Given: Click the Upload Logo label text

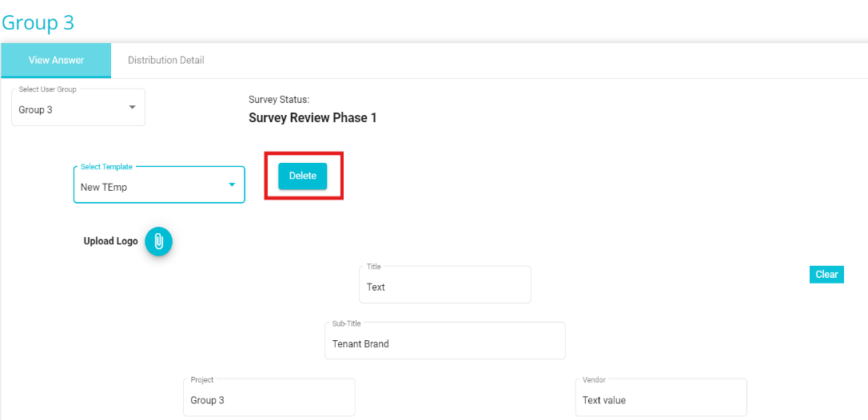Looking at the screenshot, I should (x=111, y=241).
